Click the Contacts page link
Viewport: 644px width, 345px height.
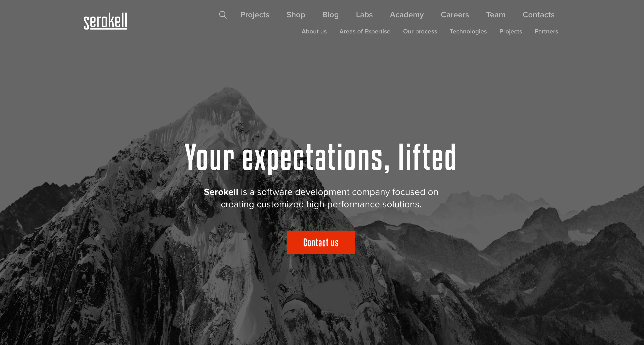tap(539, 15)
